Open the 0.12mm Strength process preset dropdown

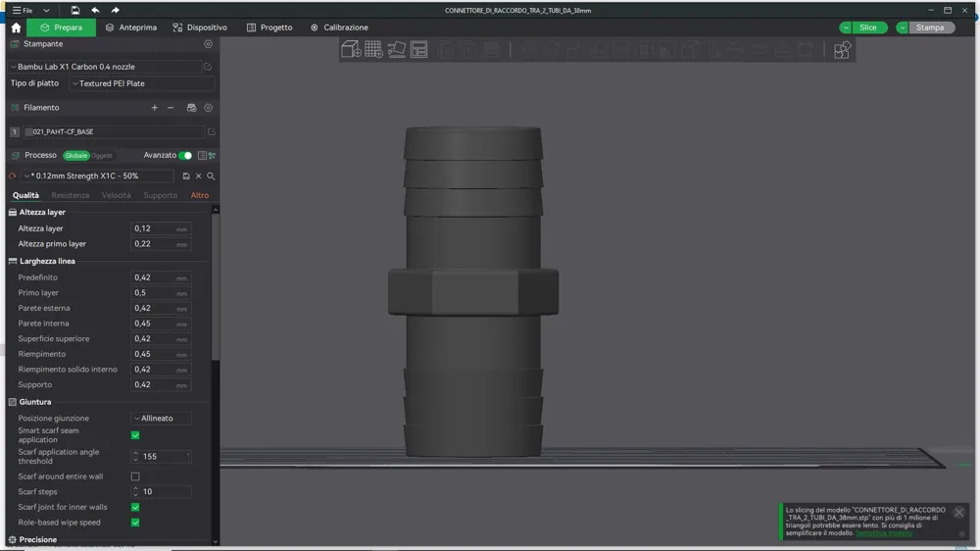pos(98,176)
